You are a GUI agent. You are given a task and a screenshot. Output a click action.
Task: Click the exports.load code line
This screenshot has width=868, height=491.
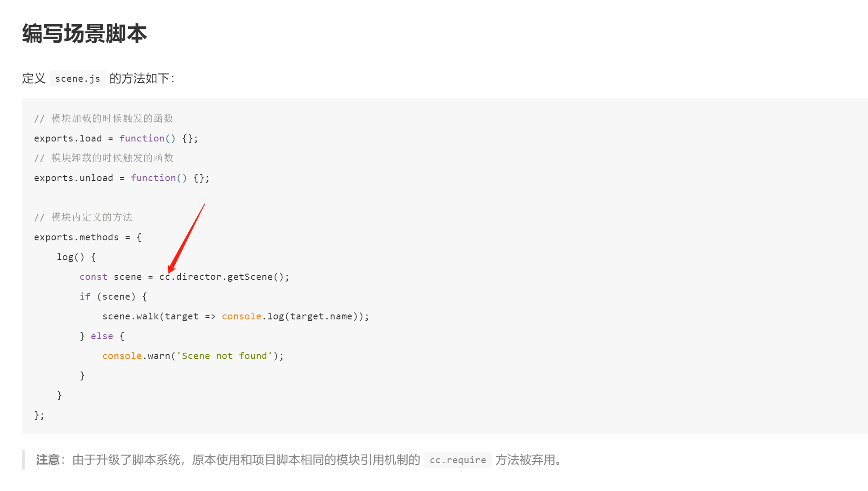[x=116, y=138]
